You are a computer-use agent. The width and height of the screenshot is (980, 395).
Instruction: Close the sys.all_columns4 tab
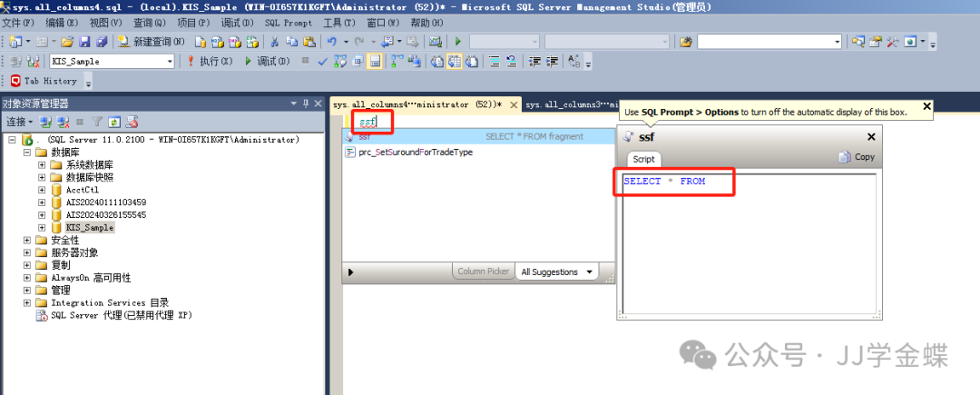tap(513, 105)
